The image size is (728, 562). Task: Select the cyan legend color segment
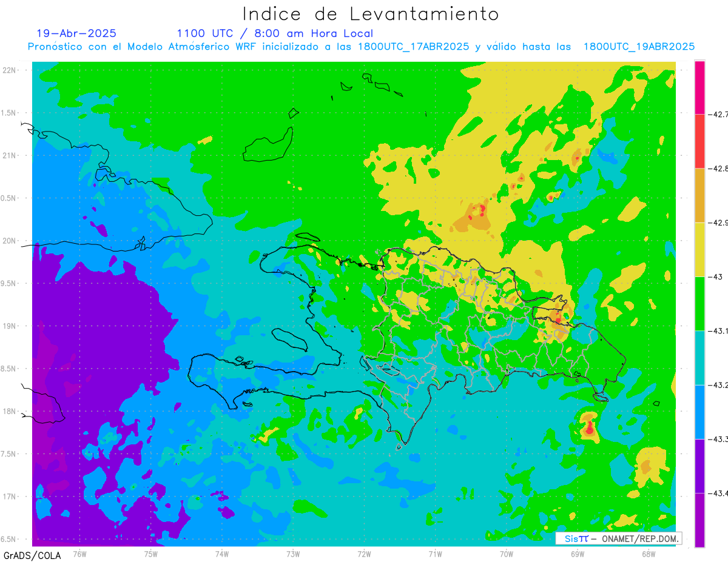tap(699, 358)
